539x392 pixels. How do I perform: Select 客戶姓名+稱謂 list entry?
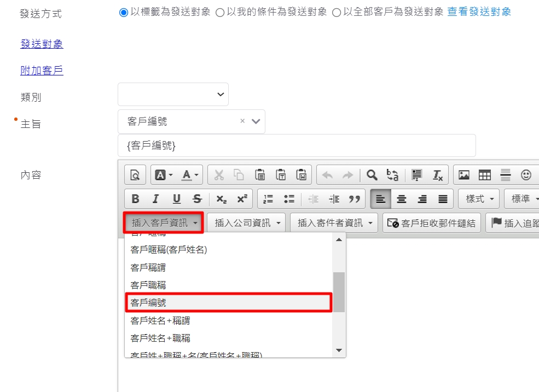160,320
